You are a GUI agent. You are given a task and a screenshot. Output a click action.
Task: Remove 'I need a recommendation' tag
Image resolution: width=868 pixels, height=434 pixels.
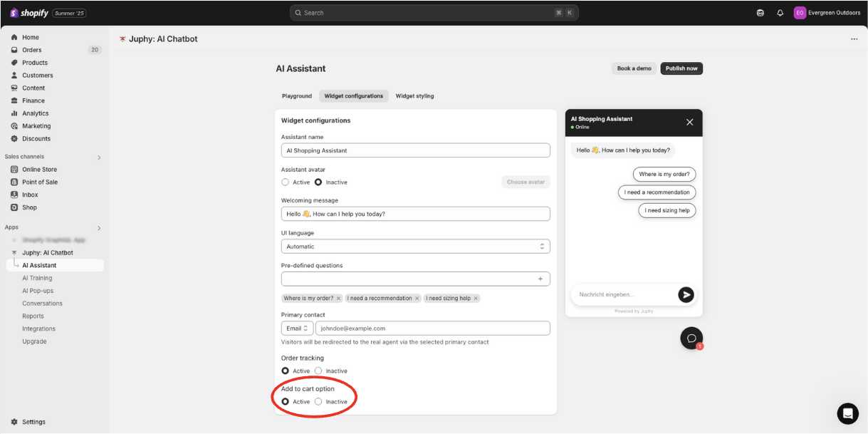(x=417, y=299)
